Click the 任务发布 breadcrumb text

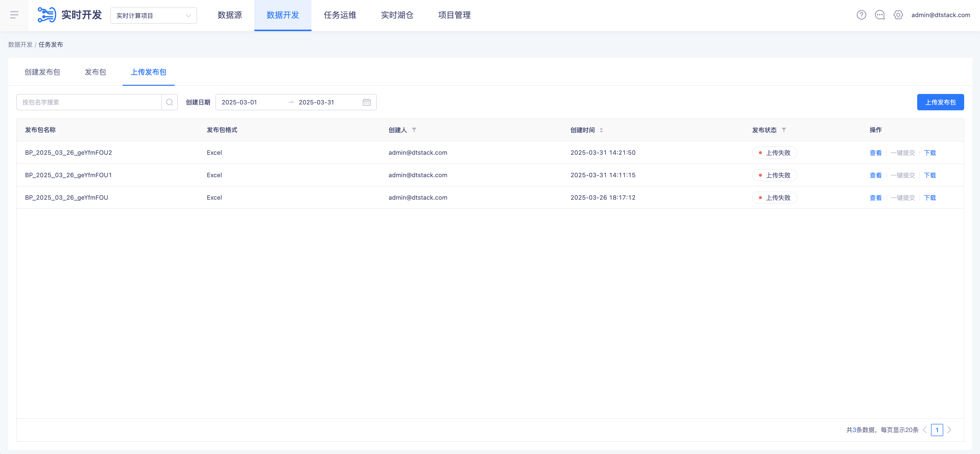51,44
